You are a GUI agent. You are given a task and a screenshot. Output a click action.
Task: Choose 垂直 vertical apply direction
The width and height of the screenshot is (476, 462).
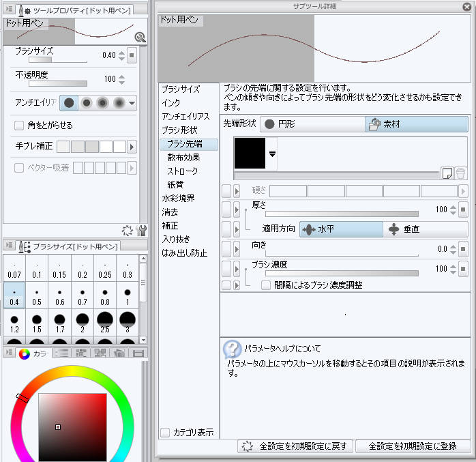[426, 229]
